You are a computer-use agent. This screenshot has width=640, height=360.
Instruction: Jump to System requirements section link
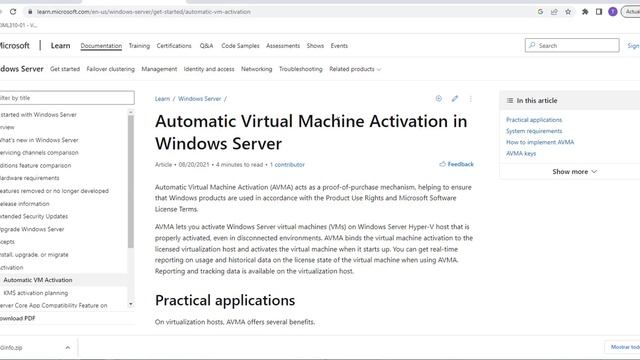pos(534,131)
